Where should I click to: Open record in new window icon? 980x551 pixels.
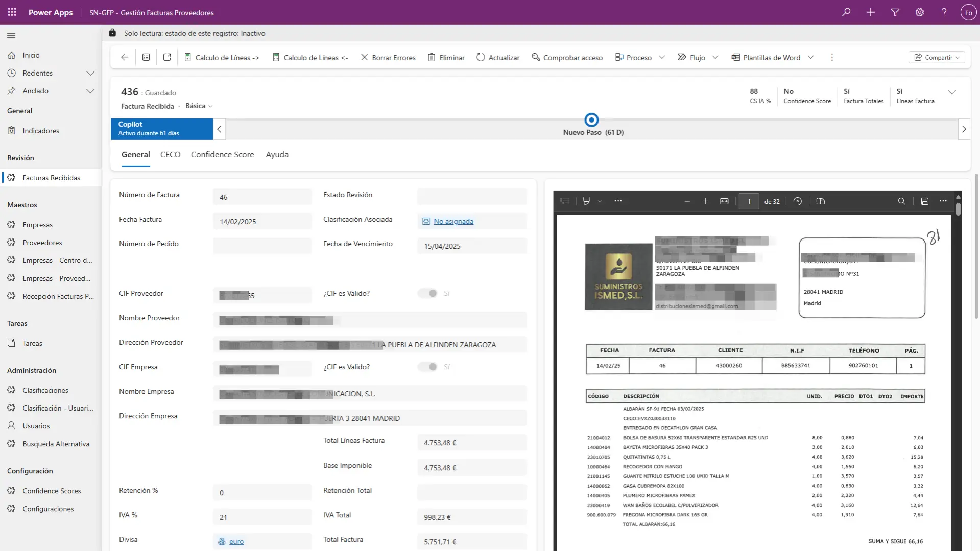(x=167, y=58)
